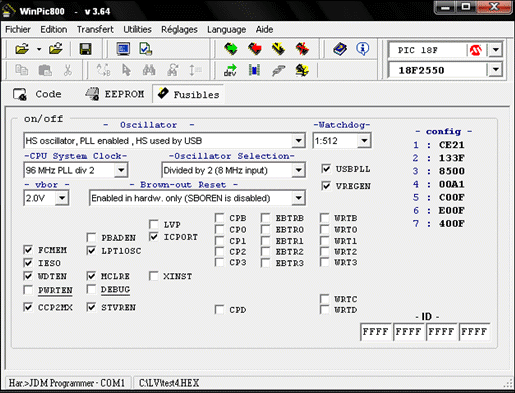Expand the Oscillator Selection dropdown

(x=299, y=170)
